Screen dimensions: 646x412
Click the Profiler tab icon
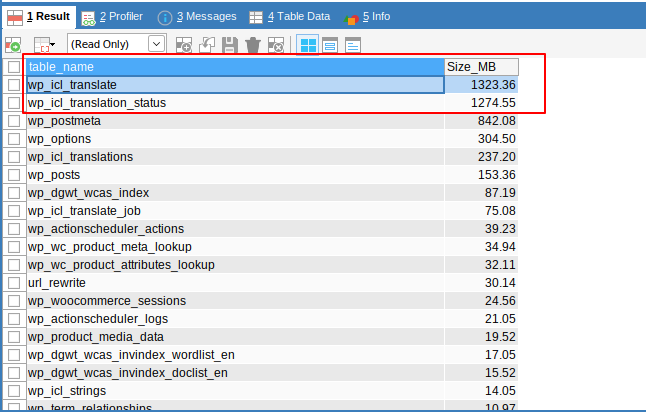click(x=88, y=18)
